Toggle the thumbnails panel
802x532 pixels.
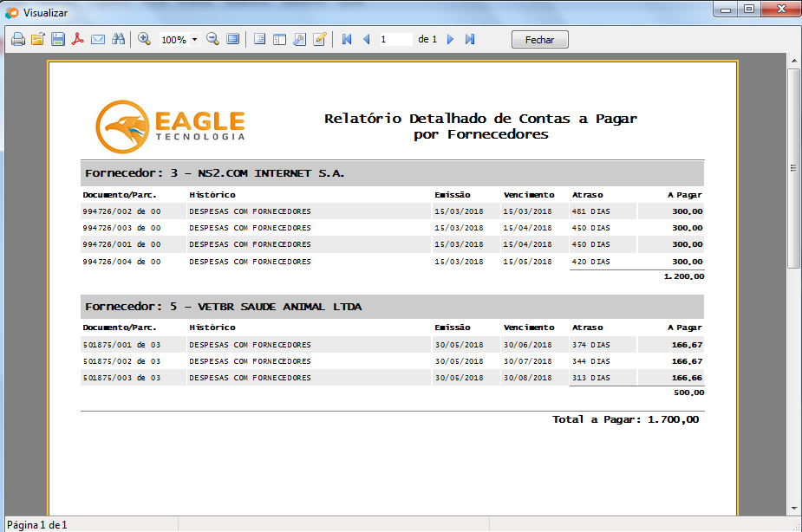click(279, 40)
